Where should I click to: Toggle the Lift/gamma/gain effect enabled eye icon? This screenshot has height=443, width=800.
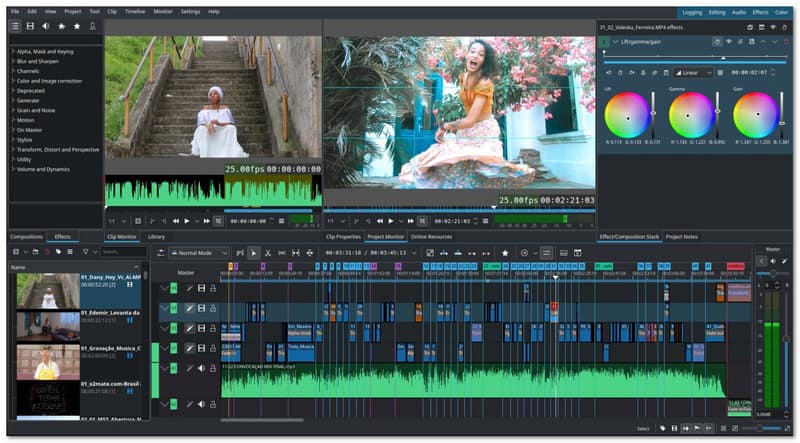pyautogui.click(x=729, y=42)
